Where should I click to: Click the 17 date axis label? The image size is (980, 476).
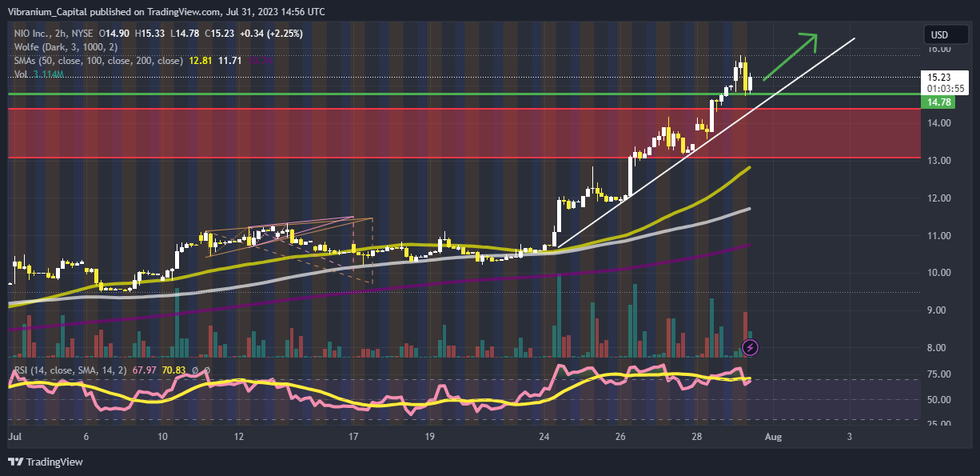[353, 438]
